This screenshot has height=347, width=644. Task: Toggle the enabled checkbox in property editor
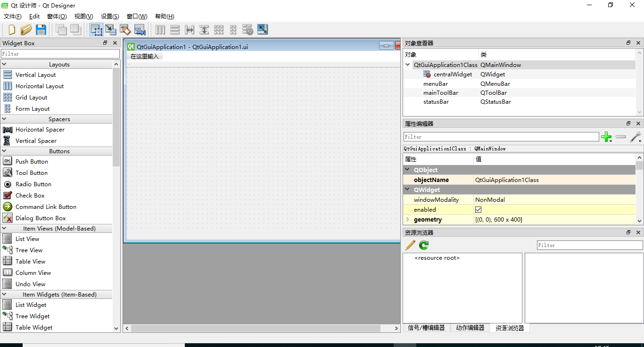(478, 209)
